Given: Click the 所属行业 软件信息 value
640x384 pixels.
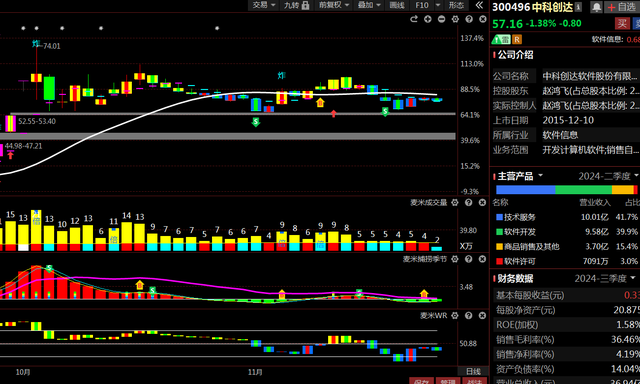Looking at the screenshot, I should 560,135.
